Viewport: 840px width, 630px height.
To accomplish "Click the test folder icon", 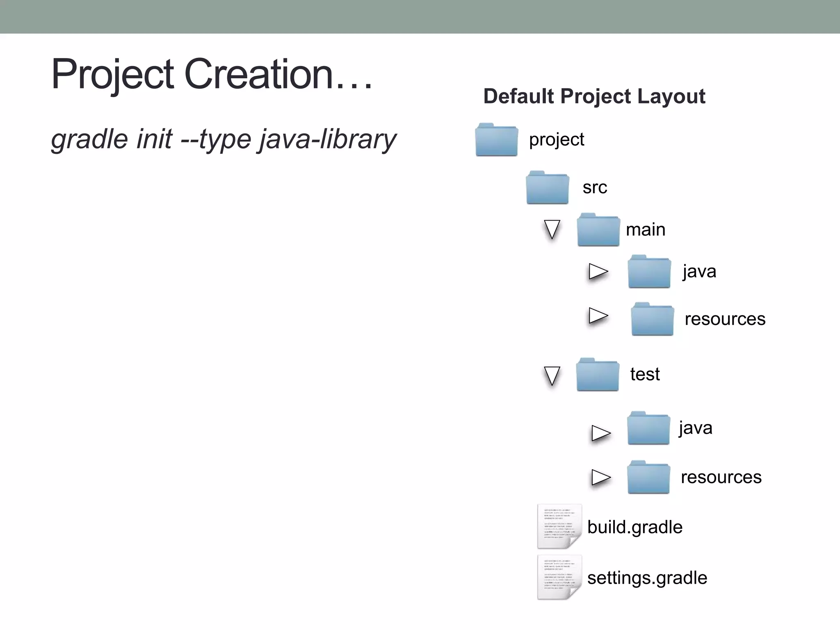I will pyautogui.click(x=598, y=374).
